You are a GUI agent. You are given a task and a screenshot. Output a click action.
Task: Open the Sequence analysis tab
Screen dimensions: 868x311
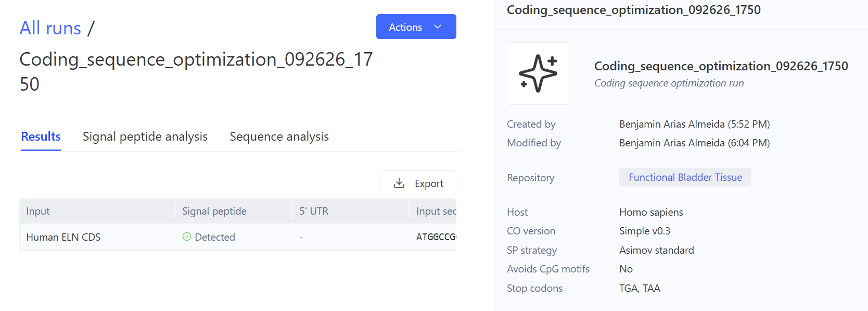pyautogui.click(x=279, y=136)
